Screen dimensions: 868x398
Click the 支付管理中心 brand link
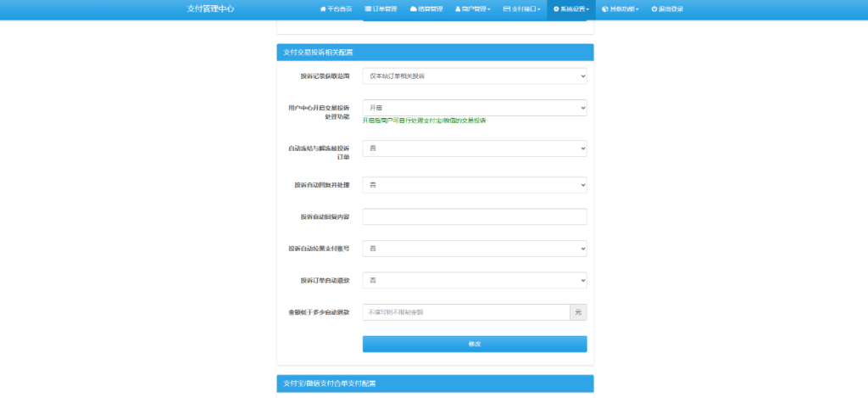(x=210, y=8)
